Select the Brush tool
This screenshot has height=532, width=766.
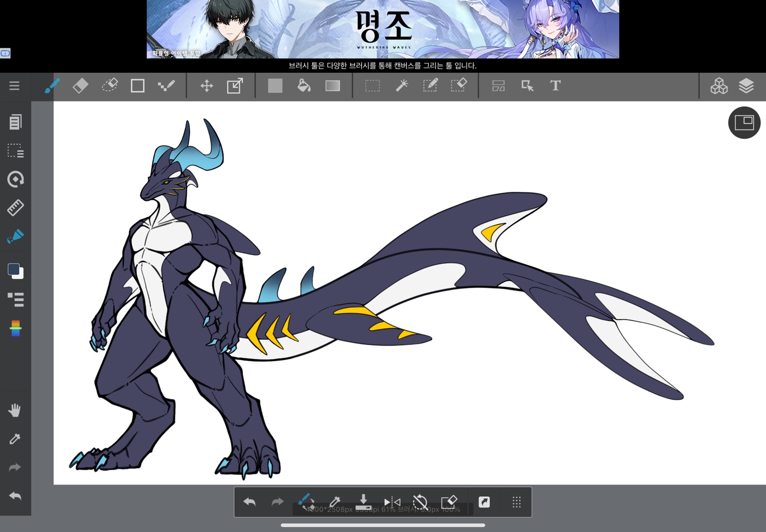pyautogui.click(x=52, y=86)
